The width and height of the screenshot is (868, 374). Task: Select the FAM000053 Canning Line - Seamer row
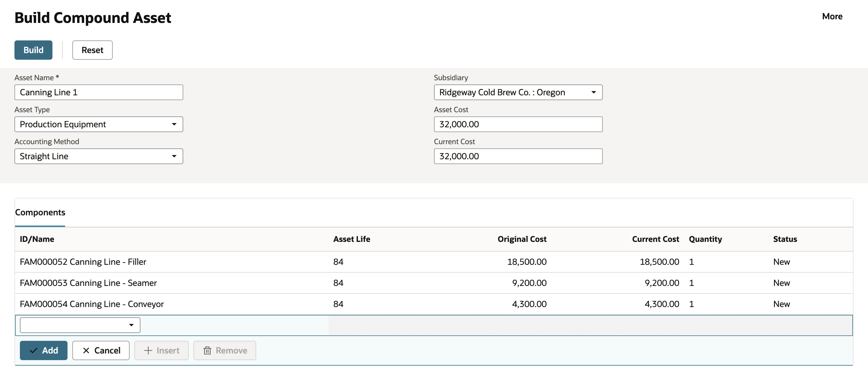coord(434,283)
